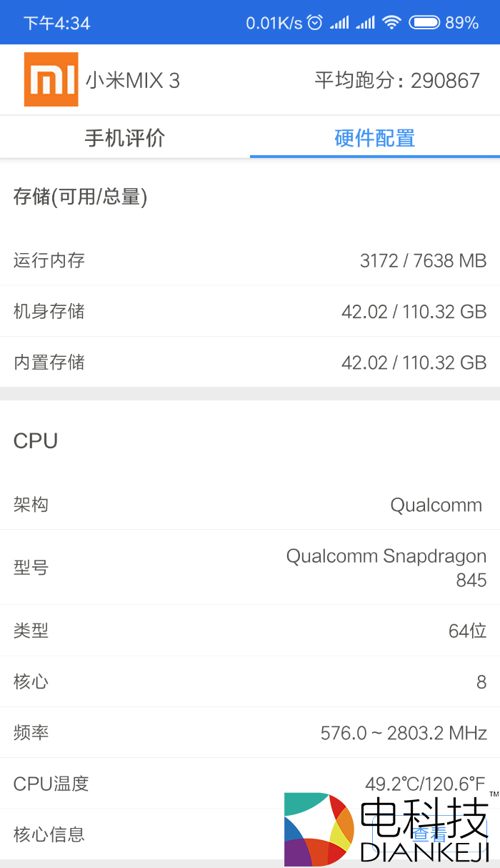Tap the alarm clock status icon
The width and height of the screenshot is (500, 868).
315,23
